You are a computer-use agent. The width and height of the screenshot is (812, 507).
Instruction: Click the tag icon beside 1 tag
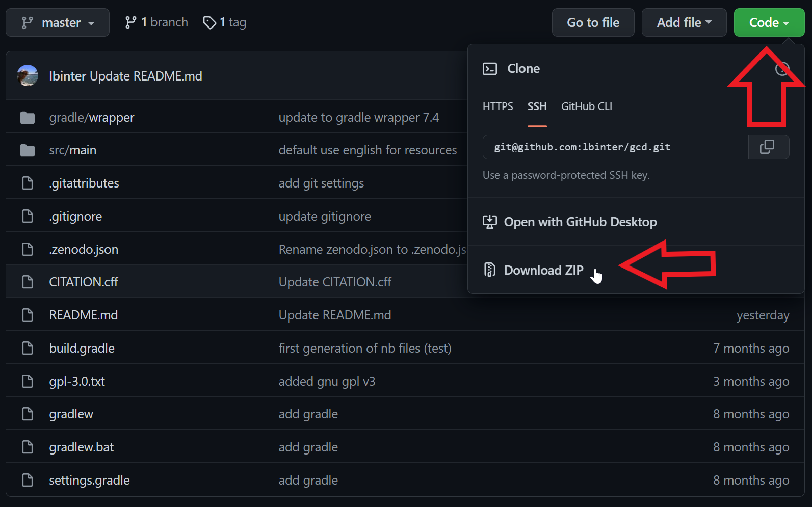pyautogui.click(x=209, y=22)
